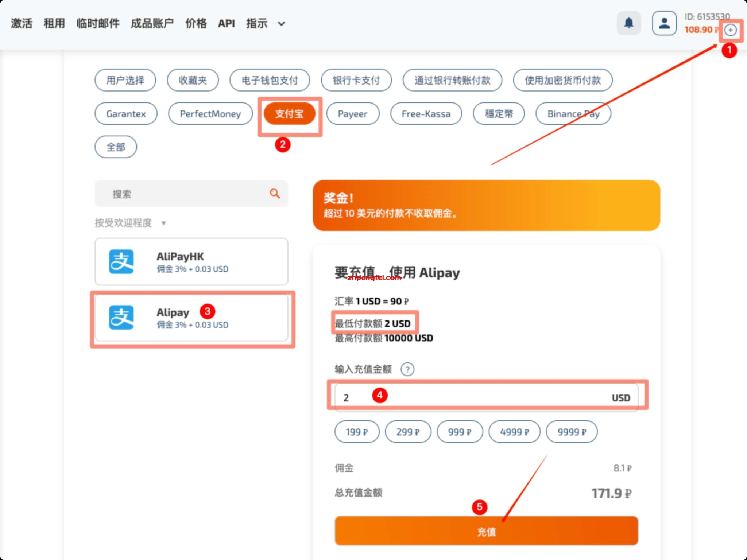The height and width of the screenshot is (560, 747).
Task: Filter by 通过银行转账付款
Action: 452,80
